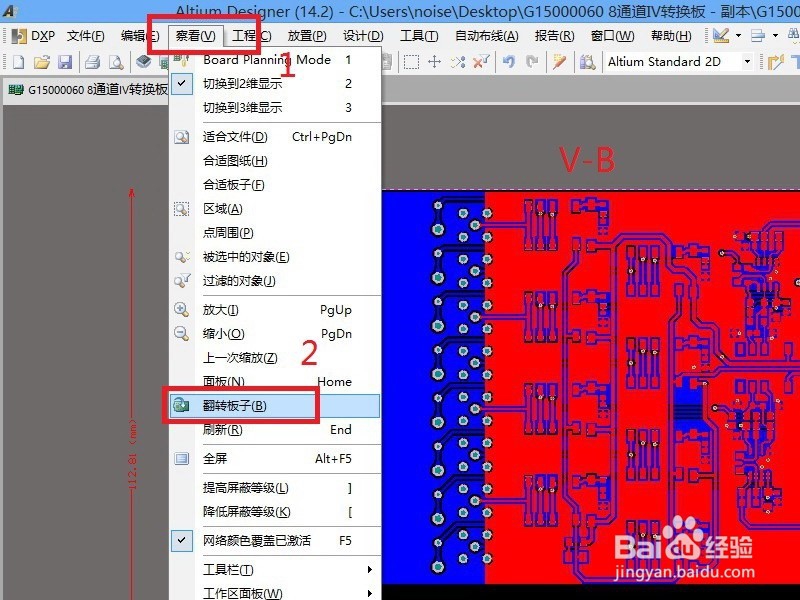Viewport: 800px width, 600px height.
Task: Expand the utility tools dropdown arrow
Action: click(738, 35)
